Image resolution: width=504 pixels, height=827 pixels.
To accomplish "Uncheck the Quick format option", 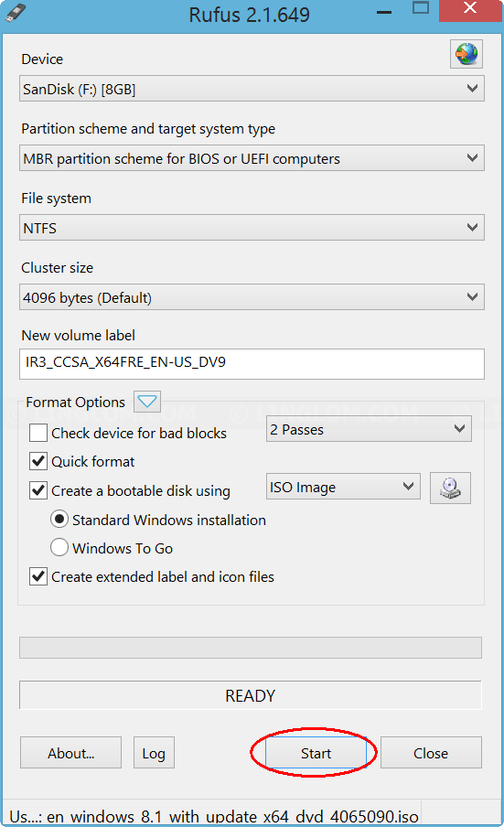I will (x=38, y=461).
